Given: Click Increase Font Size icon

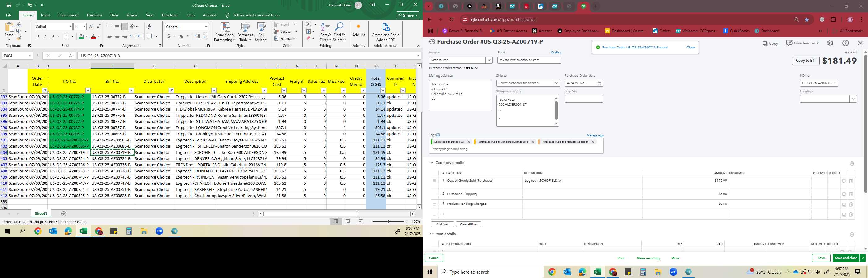Looking at the screenshot, I should point(91,27).
